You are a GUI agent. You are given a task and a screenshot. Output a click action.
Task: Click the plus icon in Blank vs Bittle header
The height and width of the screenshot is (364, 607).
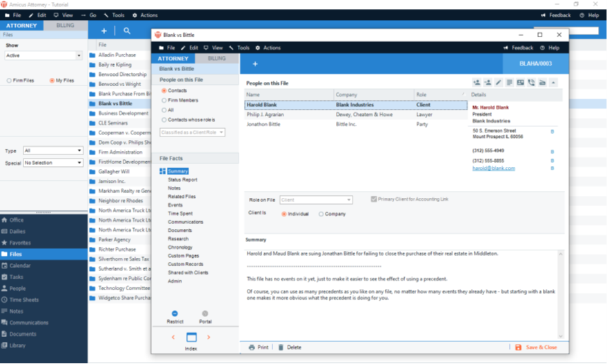tap(255, 64)
